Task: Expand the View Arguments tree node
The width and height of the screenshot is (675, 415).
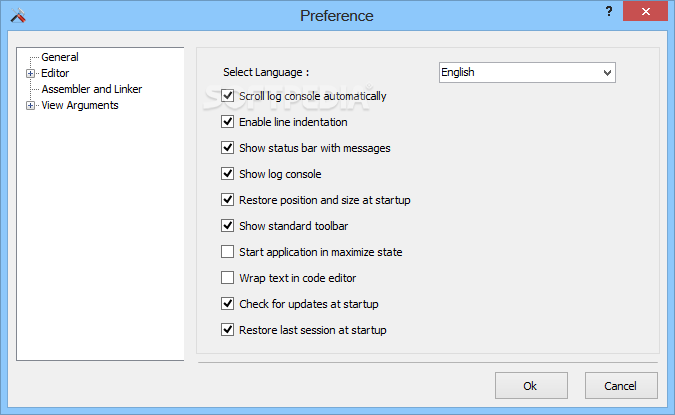Action: [30, 105]
